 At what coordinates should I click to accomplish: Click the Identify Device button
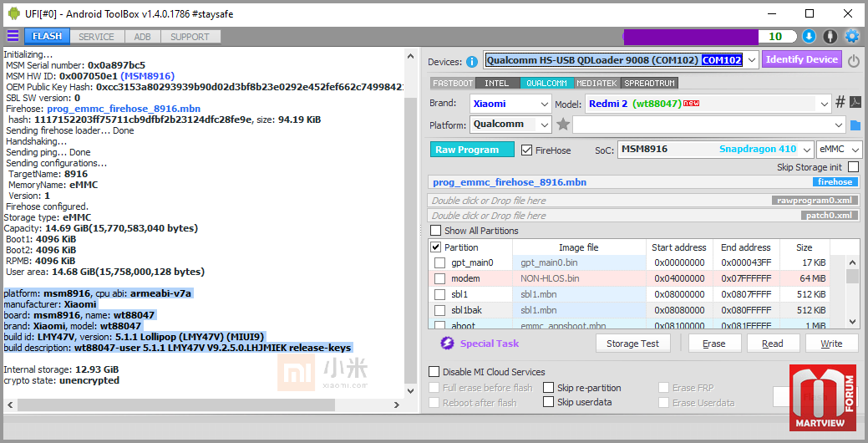801,60
